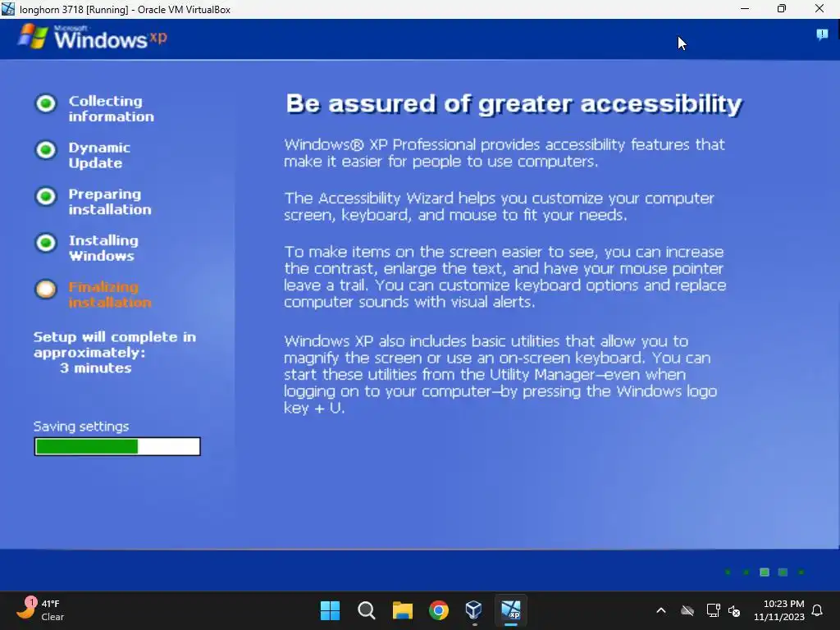Open weather widget showing 41°F Clear
840x630 pixels.
point(40,609)
